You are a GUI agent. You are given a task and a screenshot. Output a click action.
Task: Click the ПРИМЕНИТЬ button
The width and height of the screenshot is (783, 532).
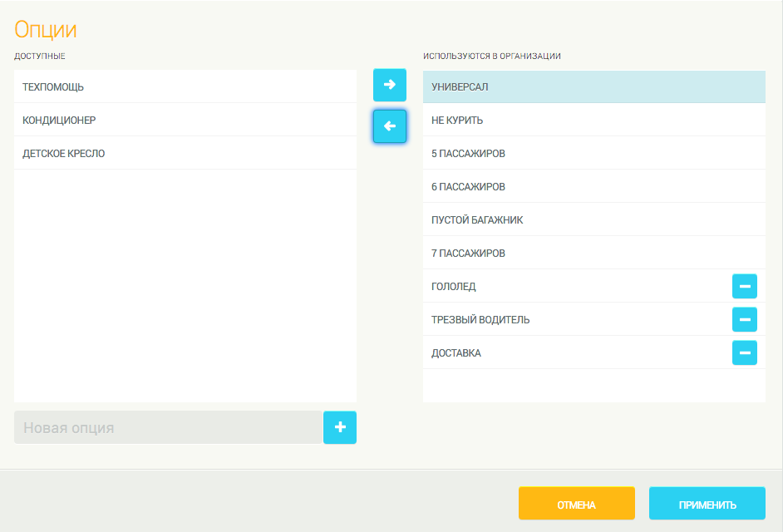(707, 504)
